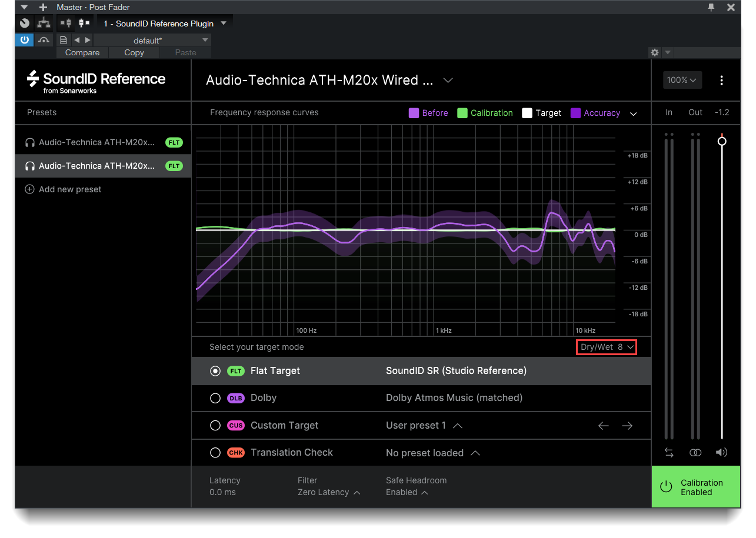
Task: Open the Zero Latency filter menu
Action: tap(329, 492)
